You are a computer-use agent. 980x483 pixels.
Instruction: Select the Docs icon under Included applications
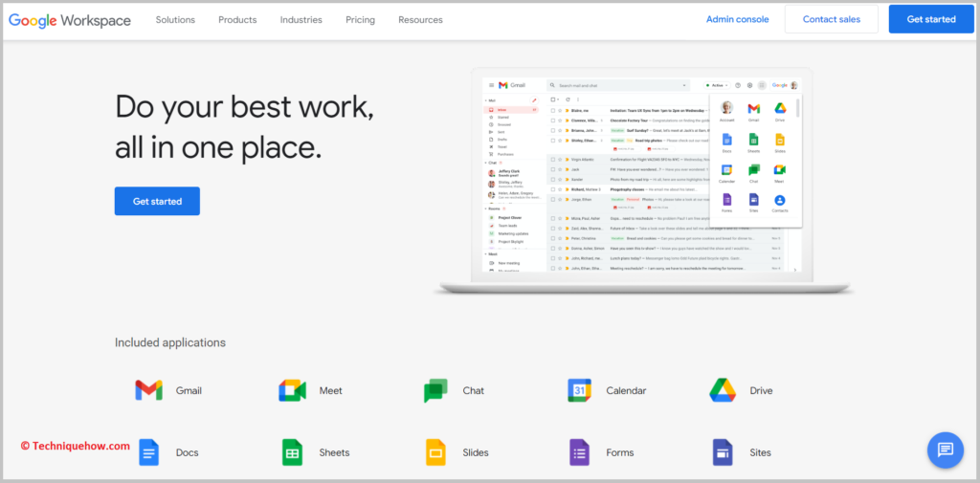[x=148, y=452]
